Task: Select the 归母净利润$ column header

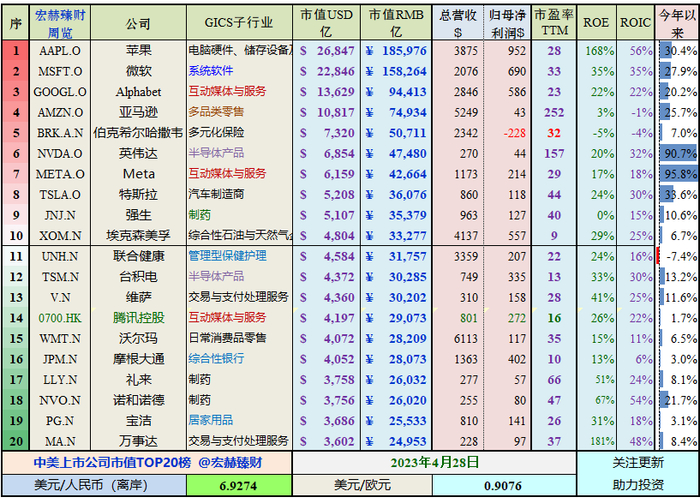Action: pyautogui.click(x=507, y=23)
